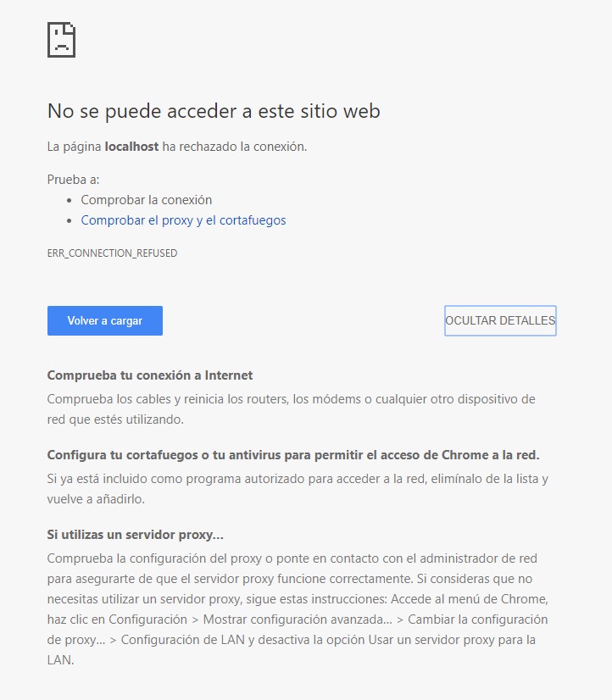Click the Prueba a: label

[73, 180]
